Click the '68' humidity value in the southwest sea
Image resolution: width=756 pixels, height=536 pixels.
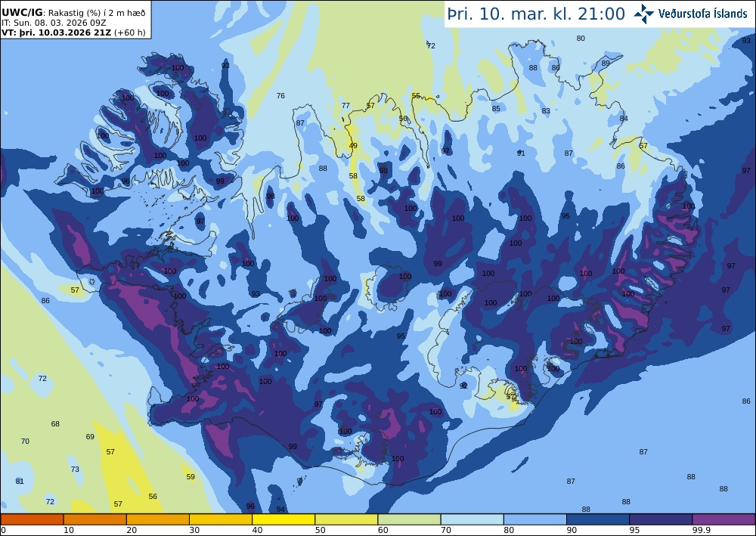[x=55, y=424]
